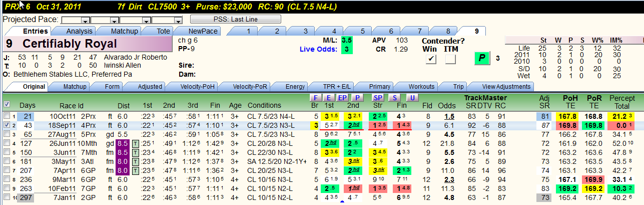Click the CL 7.5/23 N4-L conditions cell
This screenshot has width=644, height=205.
click(272, 116)
